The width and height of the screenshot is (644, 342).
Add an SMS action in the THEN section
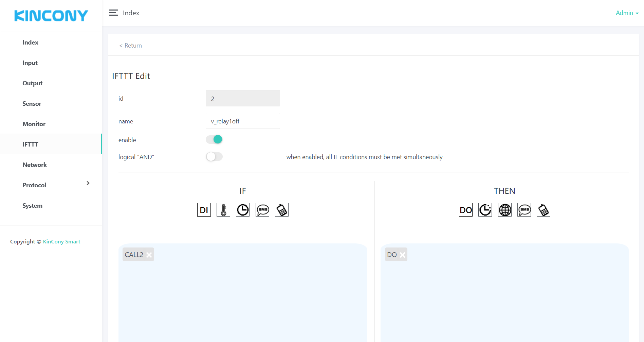(524, 210)
